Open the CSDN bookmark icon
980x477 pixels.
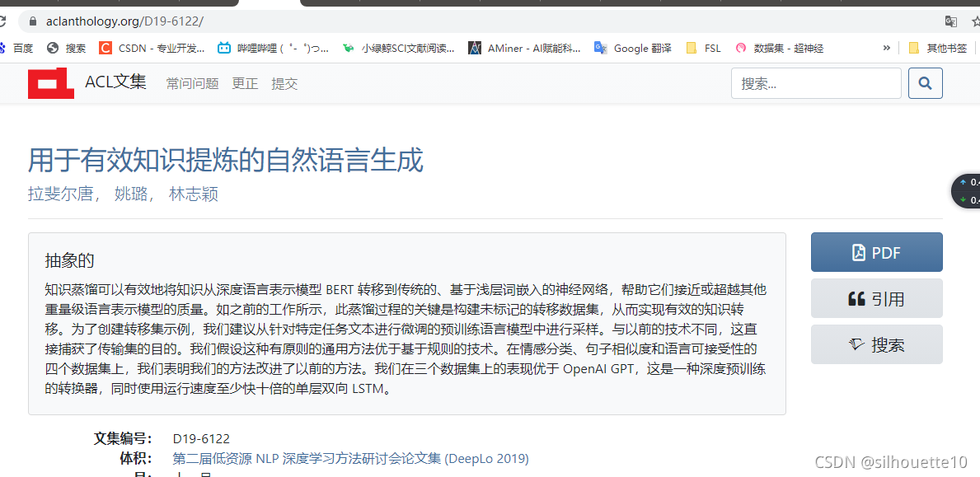pos(106,48)
